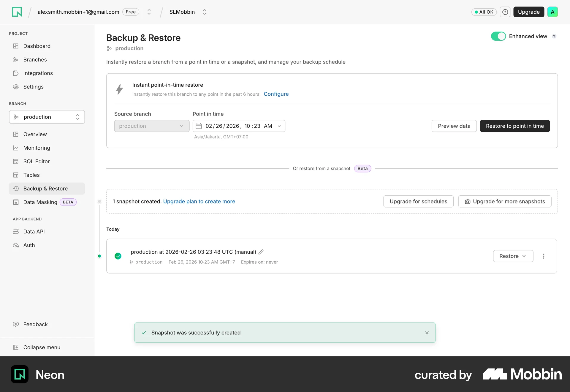
Task: Expand the point in time chevron
Action: (x=279, y=126)
